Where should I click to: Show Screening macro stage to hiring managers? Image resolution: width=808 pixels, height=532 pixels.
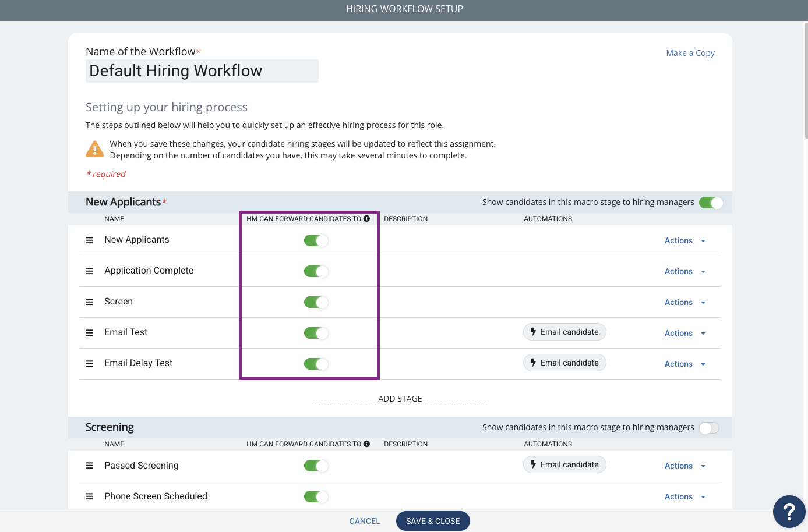tap(710, 428)
